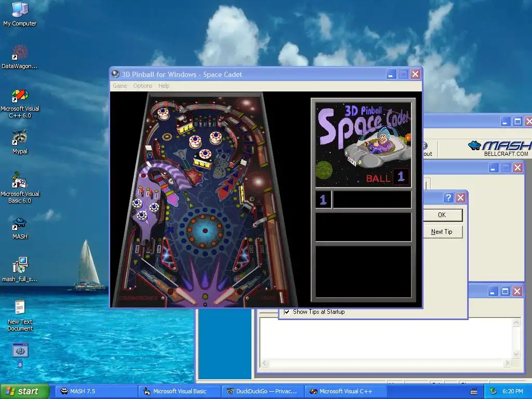
Task: Click OK in the tips dialog
Action: (x=442, y=215)
